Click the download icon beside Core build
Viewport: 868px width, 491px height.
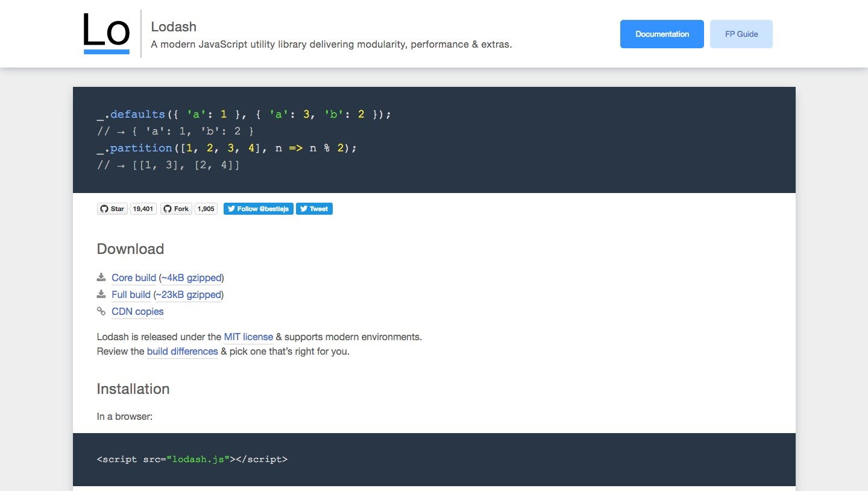[101, 277]
